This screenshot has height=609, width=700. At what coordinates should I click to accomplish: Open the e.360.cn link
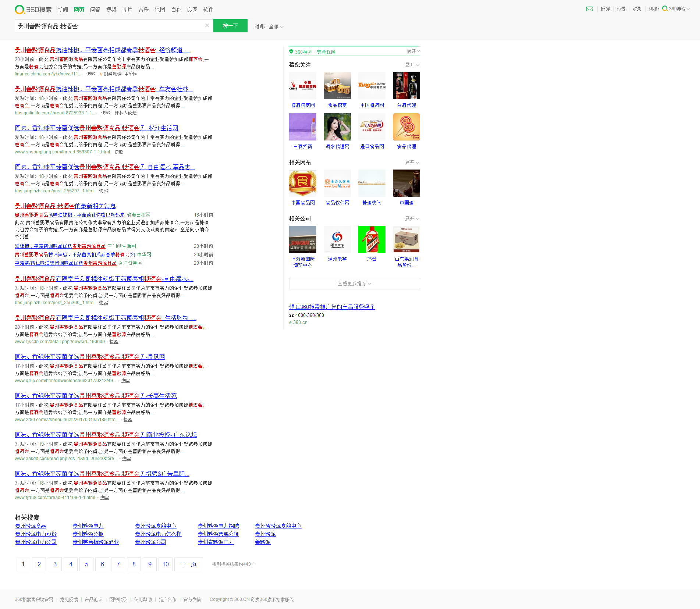coord(298,323)
